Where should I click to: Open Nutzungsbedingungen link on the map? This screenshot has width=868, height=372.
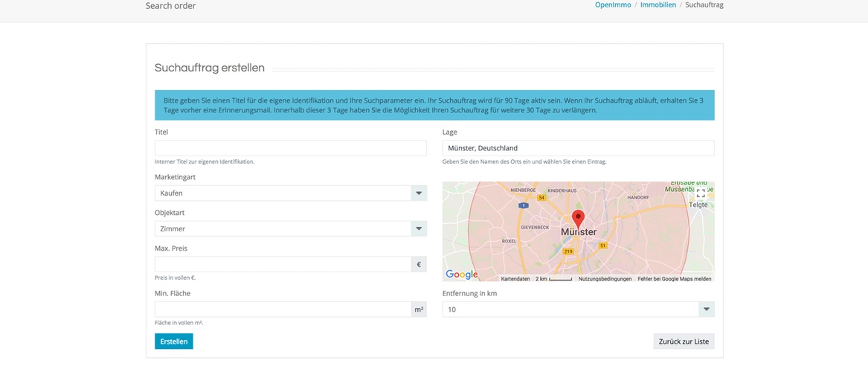coord(605,279)
